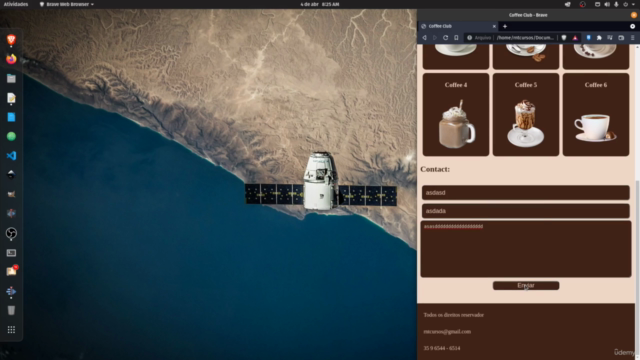Open the terminal dock icon
This screenshot has width=640, height=360.
(11, 253)
